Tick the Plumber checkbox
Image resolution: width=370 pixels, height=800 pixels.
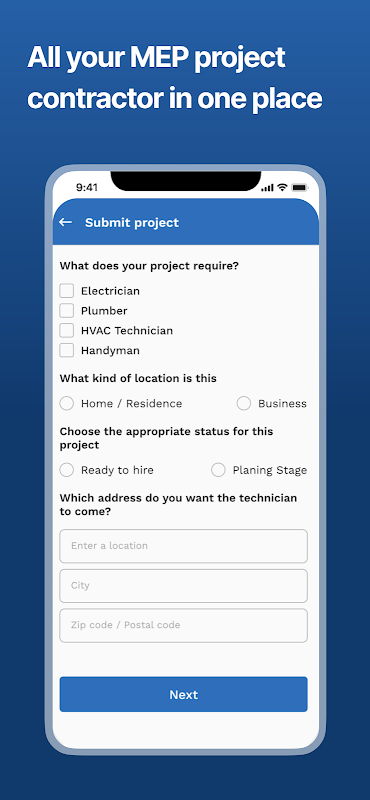pyautogui.click(x=67, y=311)
